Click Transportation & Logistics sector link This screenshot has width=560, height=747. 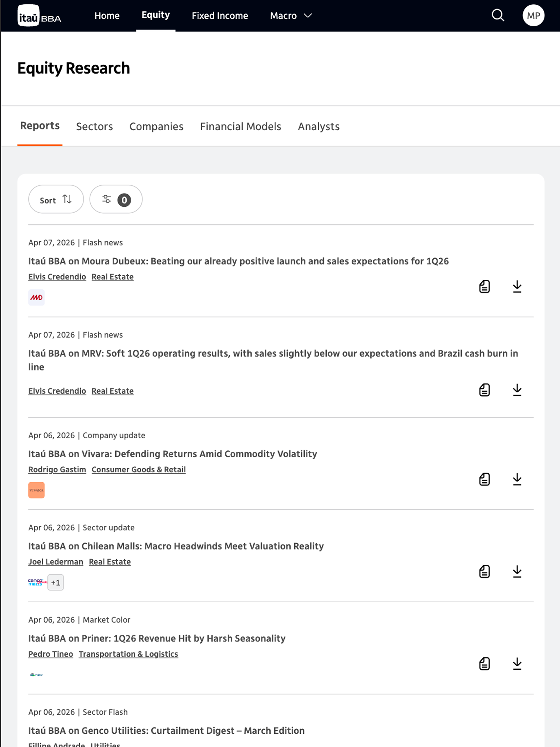pos(128,654)
